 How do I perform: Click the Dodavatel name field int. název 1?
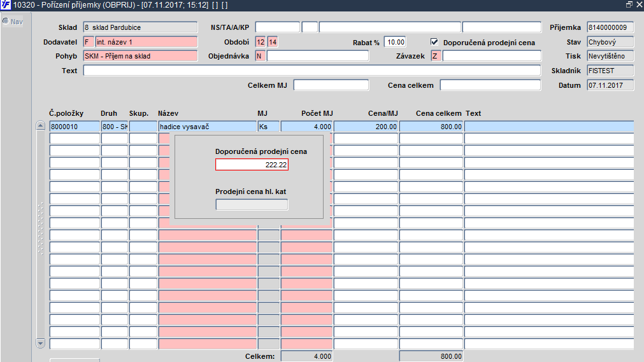147,42
